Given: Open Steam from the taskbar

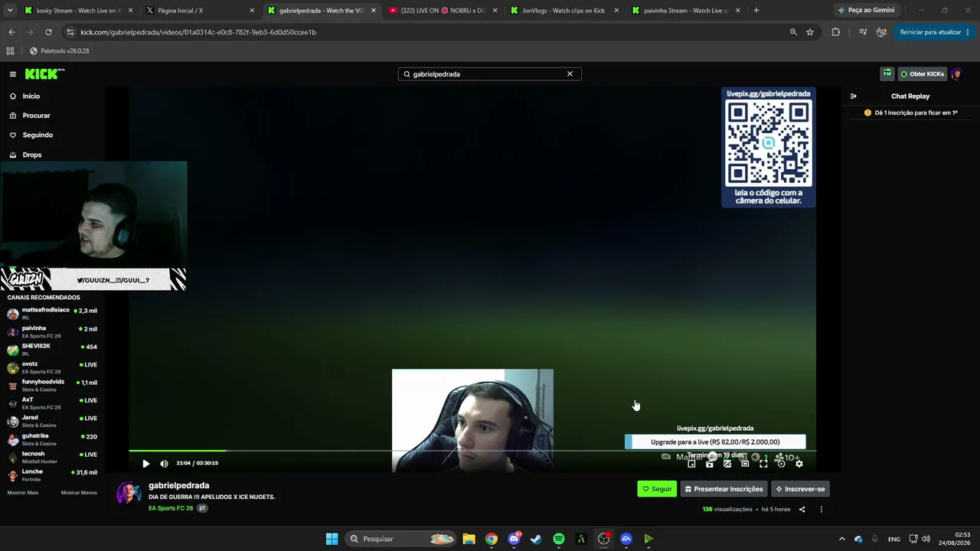Looking at the screenshot, I should [536, 539].
